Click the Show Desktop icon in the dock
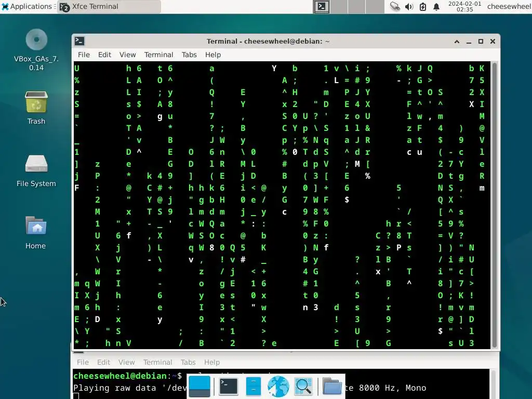Viewport: 532px width, 399px height. pyautogui.click(x=199, y=387)
